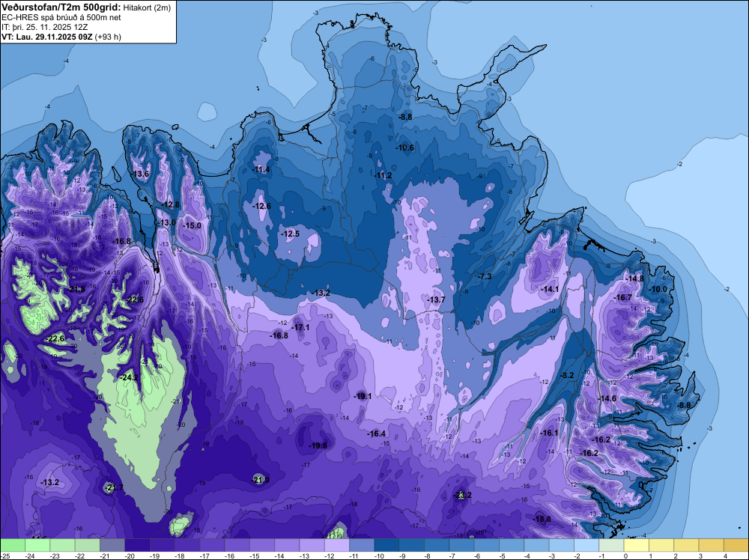Viewport: 749px width, 560px height.
Task: Click the -17.1 temperature value
Action: [x=300, y=327]
